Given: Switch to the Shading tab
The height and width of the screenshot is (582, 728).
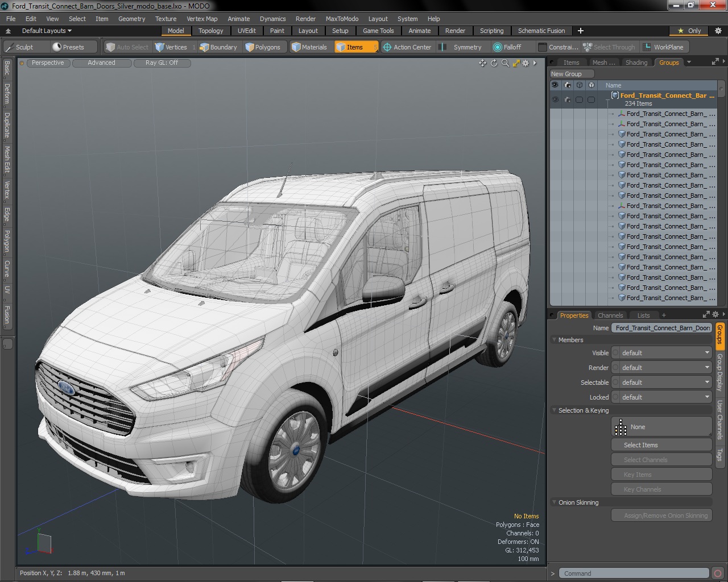Looking at the screenshot, I should (636, 63).
